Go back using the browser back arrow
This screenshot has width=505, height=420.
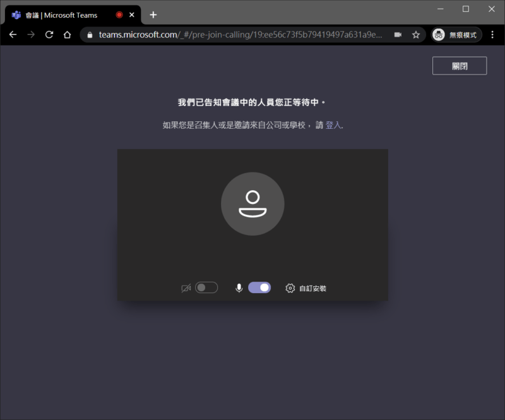13,35
